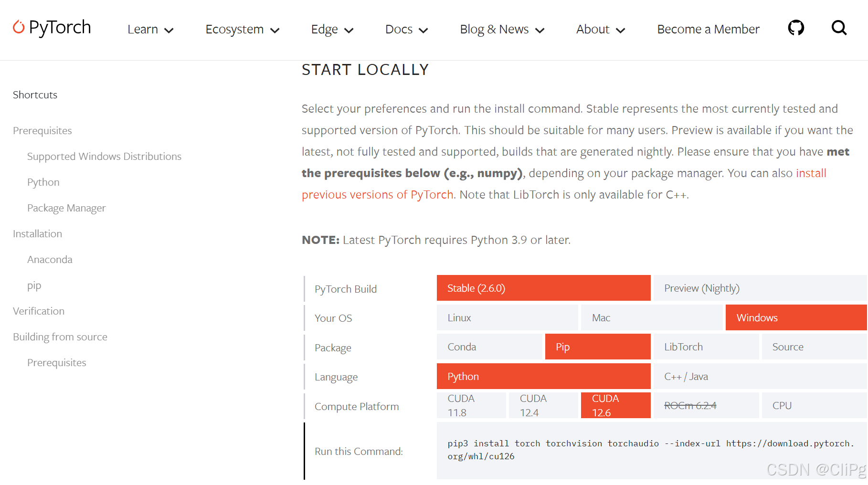Jump to Building from source section
The height and width of the screenshot is (485, 868).
pyautogui.click(x=60, y=337)
